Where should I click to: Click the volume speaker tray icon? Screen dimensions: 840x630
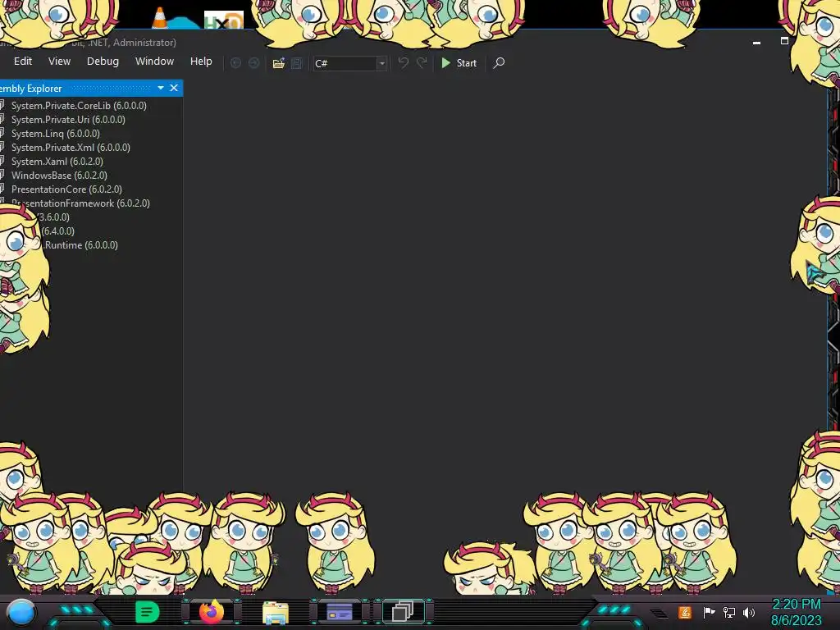749,612
